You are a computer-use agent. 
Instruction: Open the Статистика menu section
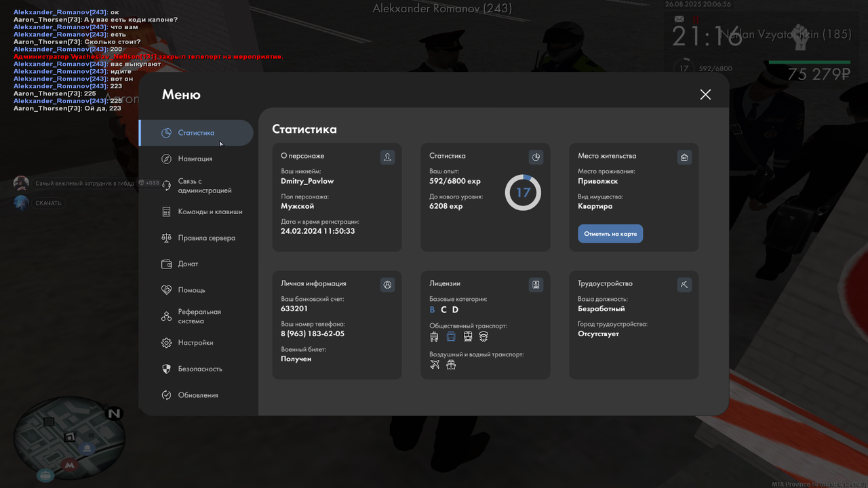pyautogui.click(x=196, y=133)
